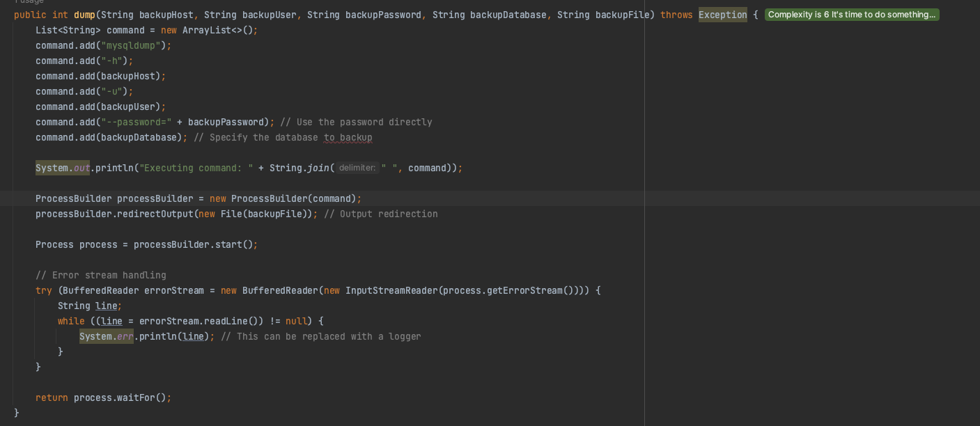Click the "return" keyword

pyautogui.click(x=52, y=397)
